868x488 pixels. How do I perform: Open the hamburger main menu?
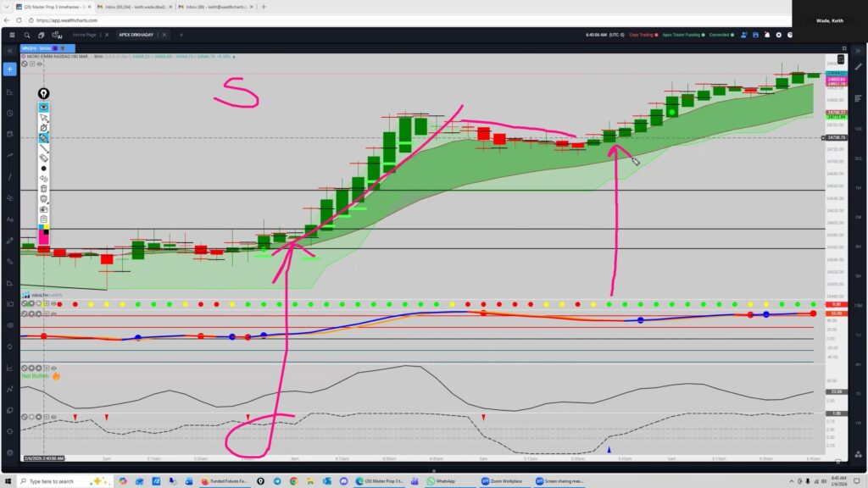(10, 35)
